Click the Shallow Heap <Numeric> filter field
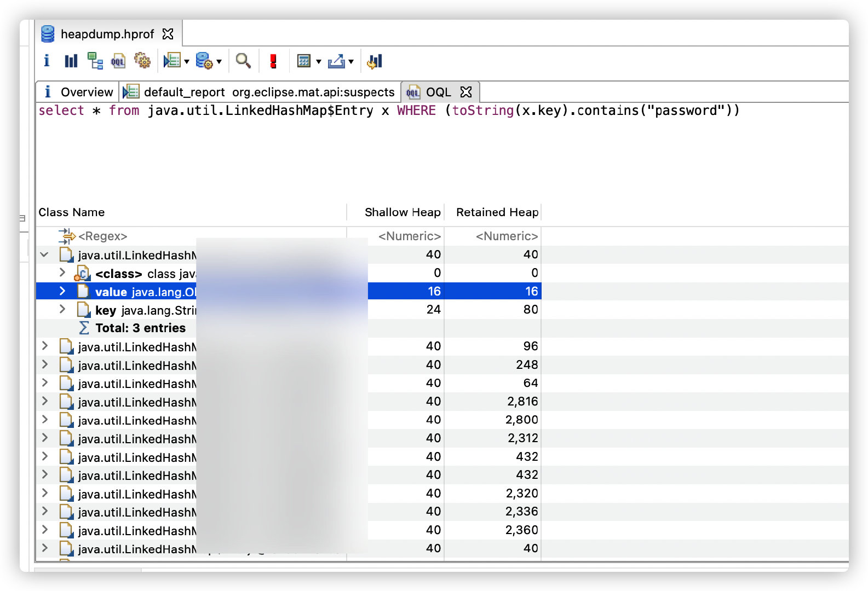The height and width of the screenshot is (591, 868). click(409, 236)
